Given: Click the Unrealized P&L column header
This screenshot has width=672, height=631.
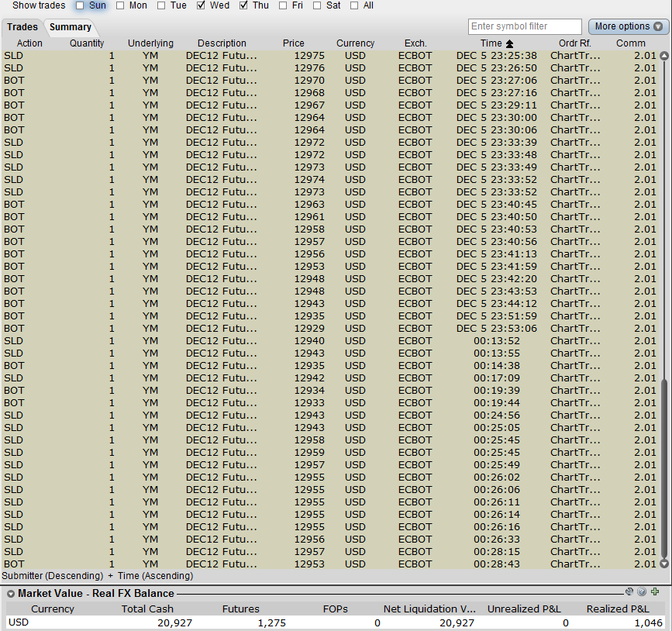Looking at the screenshot, I should [524, 609].
